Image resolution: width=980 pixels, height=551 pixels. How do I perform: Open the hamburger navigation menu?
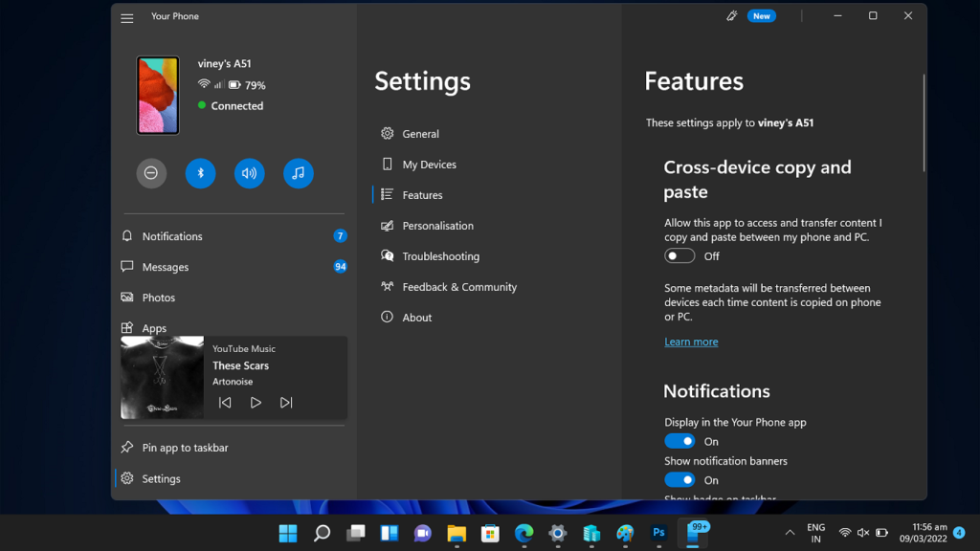coord(127,18)
